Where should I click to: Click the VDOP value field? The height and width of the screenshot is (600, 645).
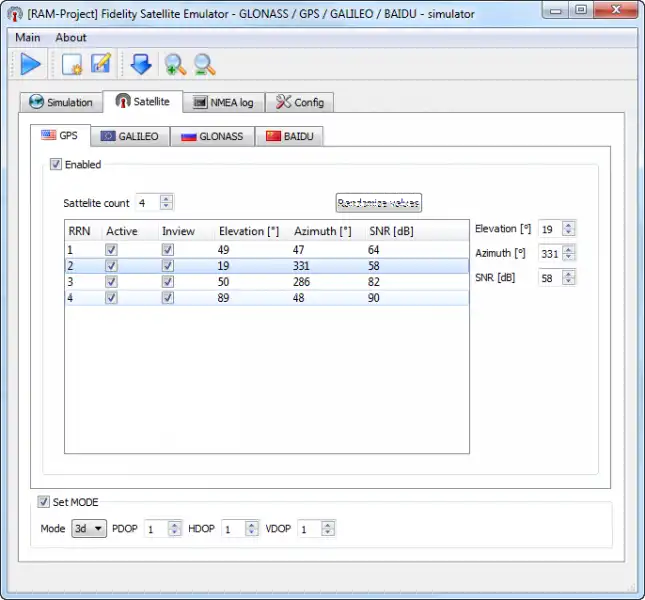click(x=309, y=529)
